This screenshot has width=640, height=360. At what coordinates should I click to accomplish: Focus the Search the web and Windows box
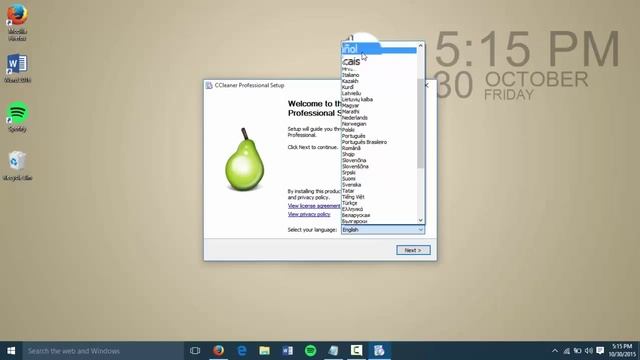tap(103, 351)
